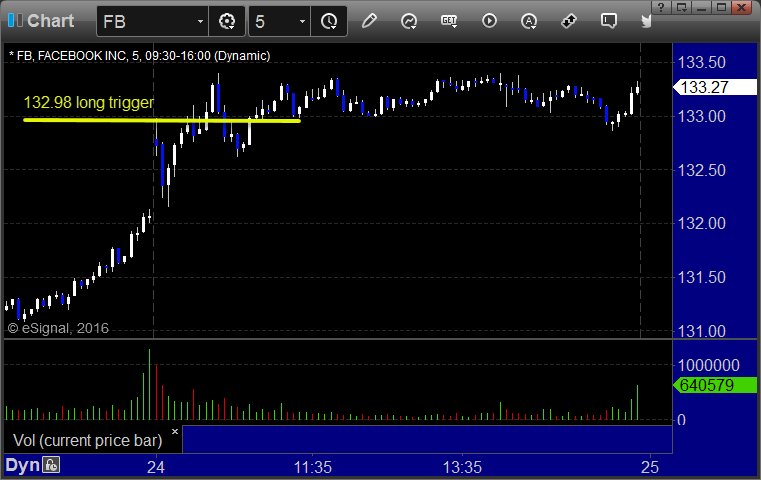
Task: Click the help question mark button
Action: [661, 7]
